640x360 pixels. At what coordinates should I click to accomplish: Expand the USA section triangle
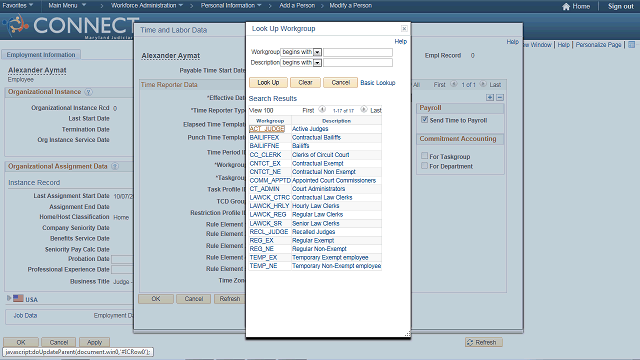pyautogui.click(x=9, y=298)
